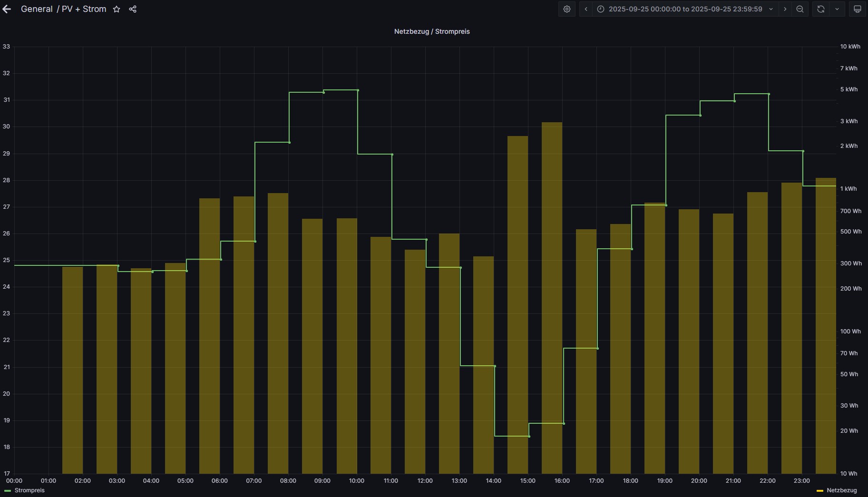868x497 pixels.
Task: Click the yellow Netzbezug color swatch
Action: pos(820,490)
